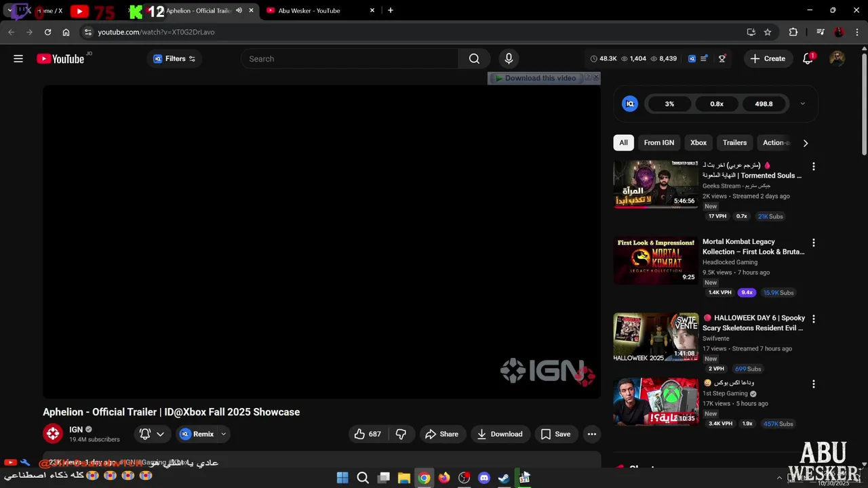Open File Explorer from the taskbar
The height and width of the screenshot is (488, 868).
[x=403, y=478]
